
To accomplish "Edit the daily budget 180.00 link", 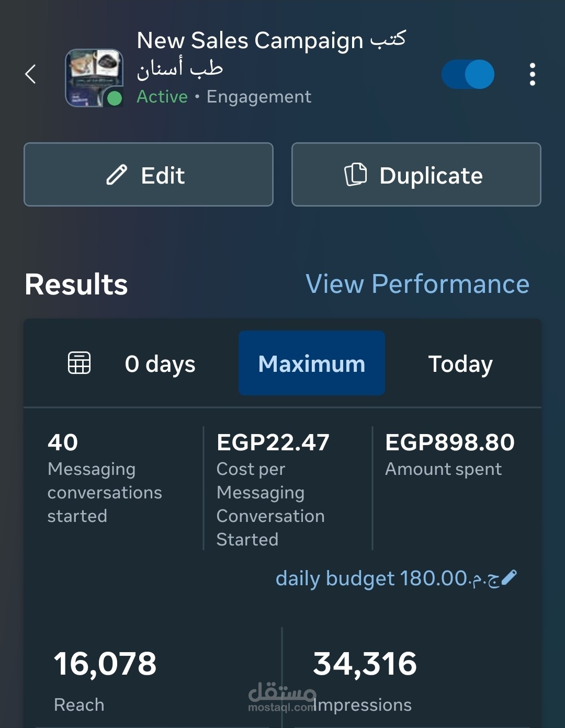I will [x=387, y=578].
